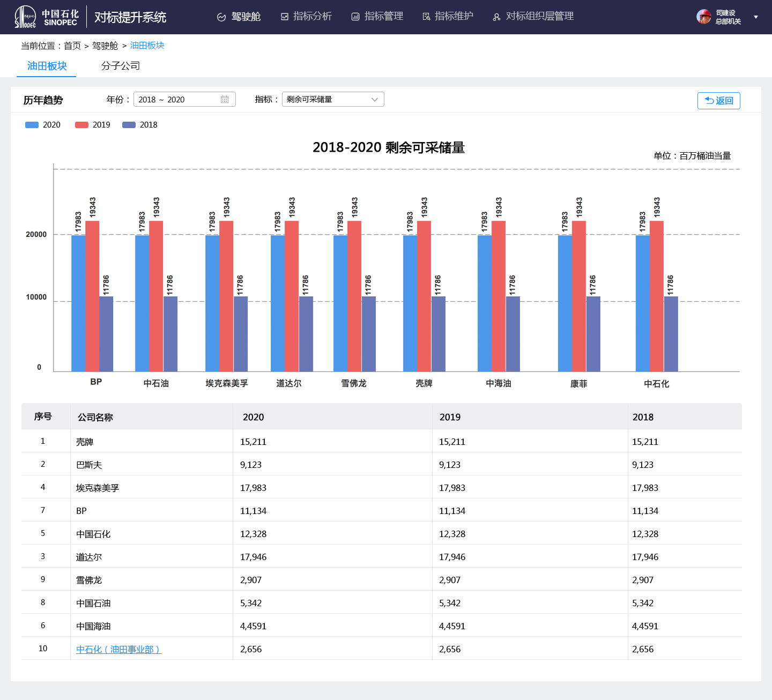Image resolution: width=772 pixels, height=700 pixels.
Task: Click the 返回 button
Action: click(719, 101)
